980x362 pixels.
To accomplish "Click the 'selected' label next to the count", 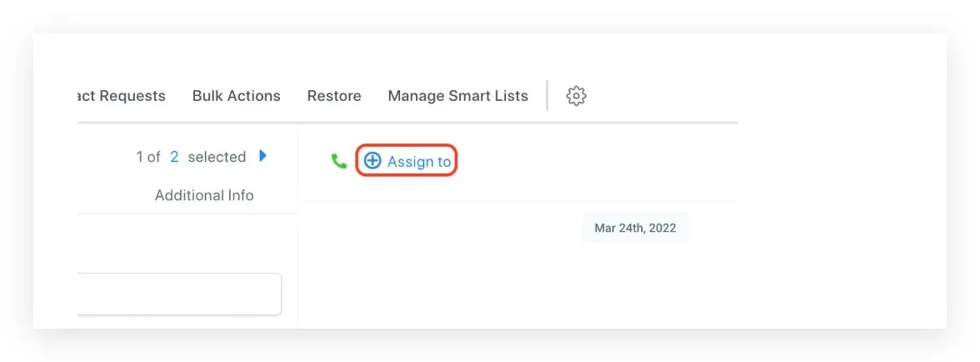I will [x=217, y=157].
